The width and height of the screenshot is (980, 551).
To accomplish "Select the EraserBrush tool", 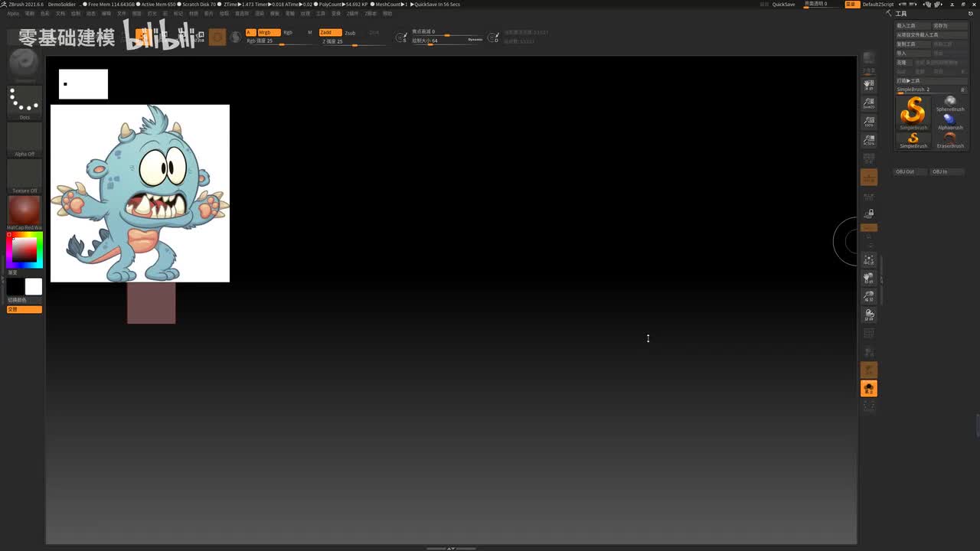I will (950, 140).
